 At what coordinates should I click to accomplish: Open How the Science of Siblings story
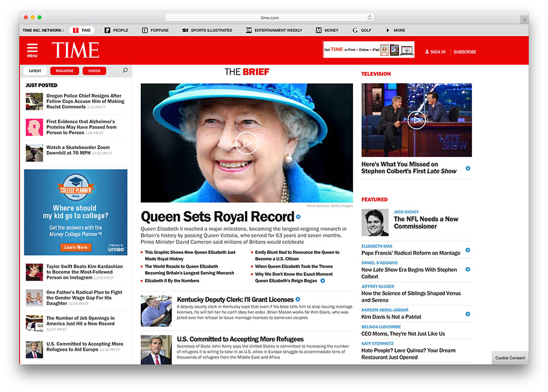pos(411,297)
